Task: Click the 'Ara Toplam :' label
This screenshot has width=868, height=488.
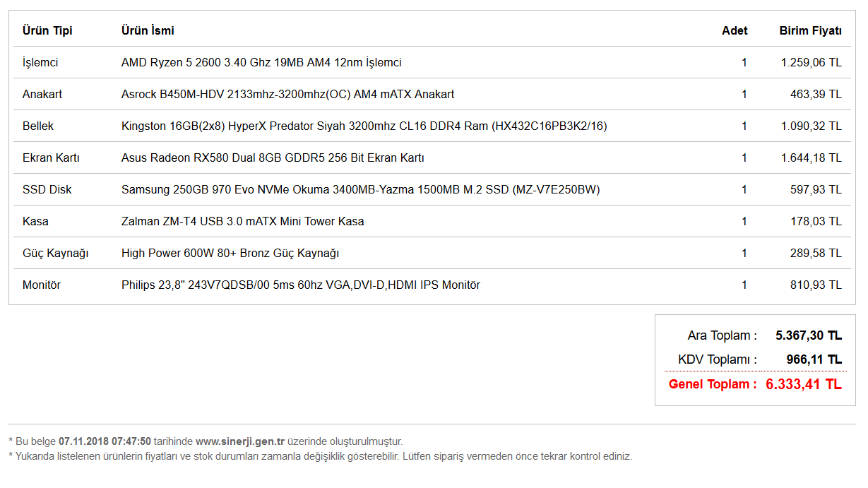Action: click(x=723, y=335)
